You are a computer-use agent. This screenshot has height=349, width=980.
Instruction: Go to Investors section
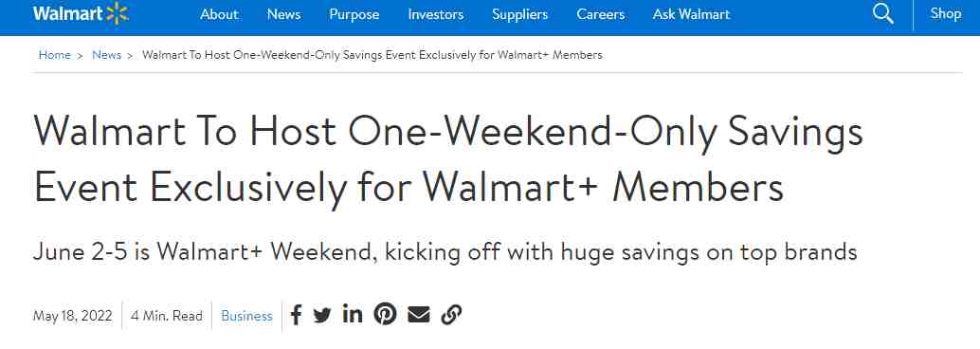click(x=436, y=14)
